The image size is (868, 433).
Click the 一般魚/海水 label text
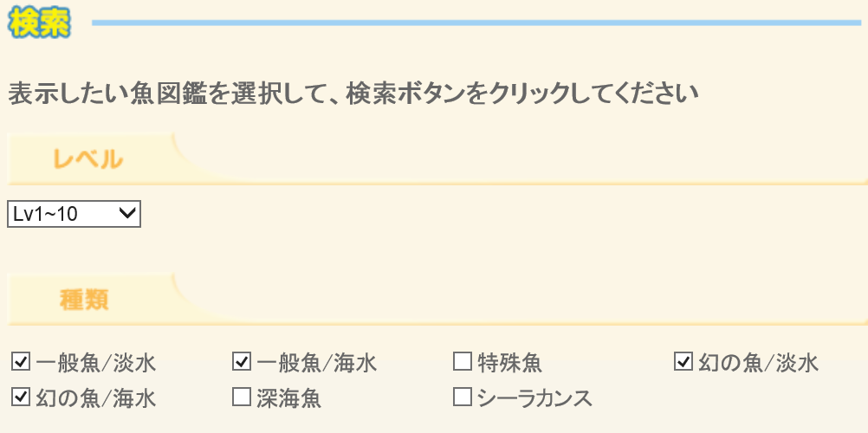click(317, 363)
